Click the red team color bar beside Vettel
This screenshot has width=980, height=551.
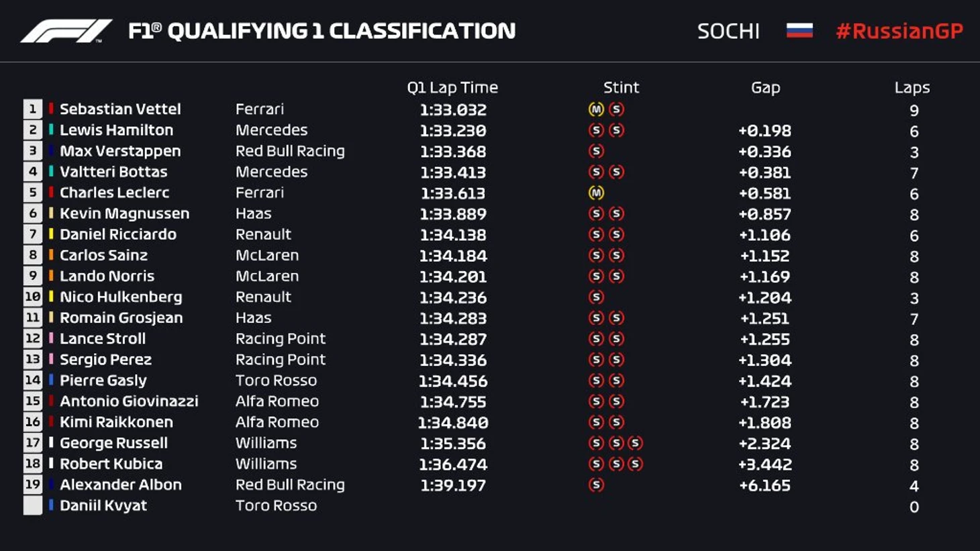pyautogui.click(x=51, y=109)
